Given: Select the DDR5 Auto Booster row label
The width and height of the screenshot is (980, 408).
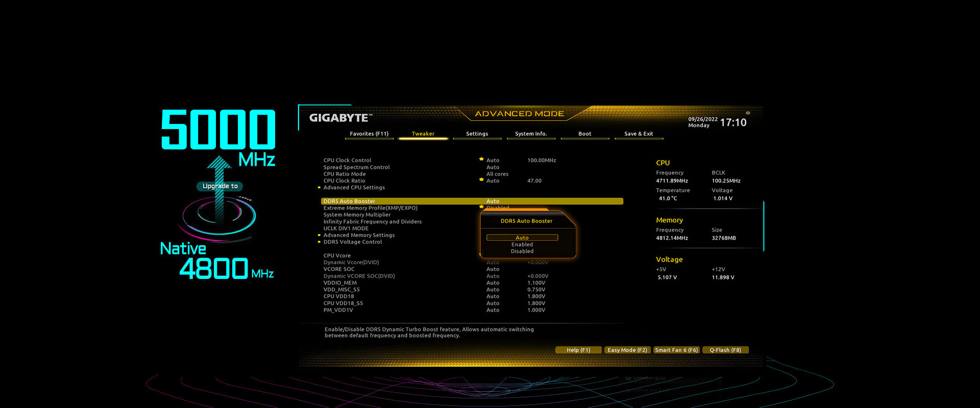Looking at the screenshot, I should pyautogui.click(x=349, y=201).
